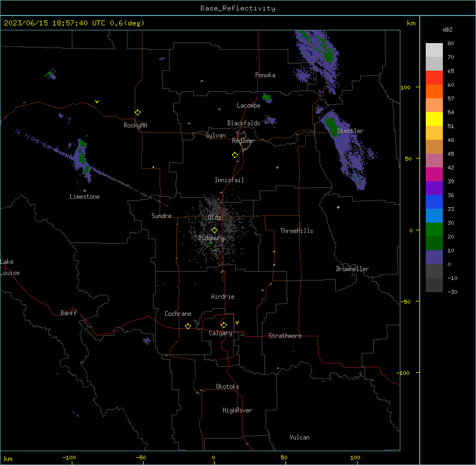The image size is (476, 465).
Task: Select the yellow diamond marker below RedDeer
Action: 235,155
